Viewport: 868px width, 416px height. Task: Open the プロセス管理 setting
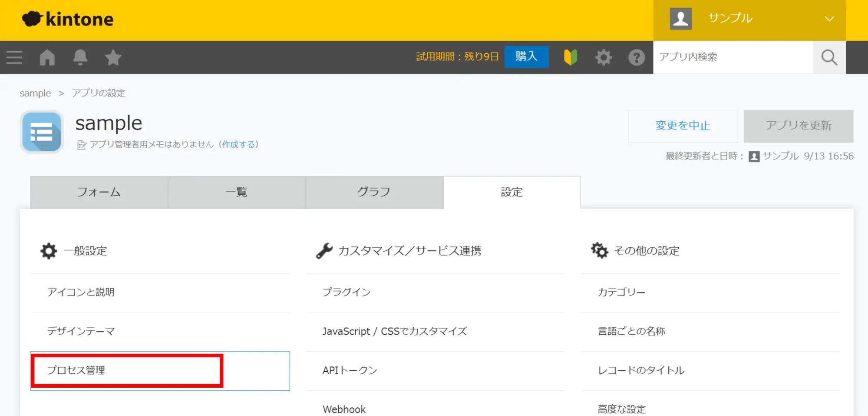(76, 370)
